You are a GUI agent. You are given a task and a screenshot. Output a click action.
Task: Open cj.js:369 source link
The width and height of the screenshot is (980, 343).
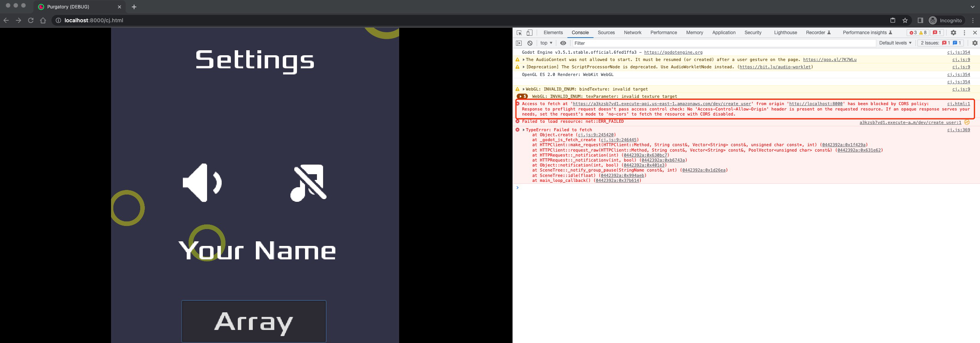tap(958, 130)
